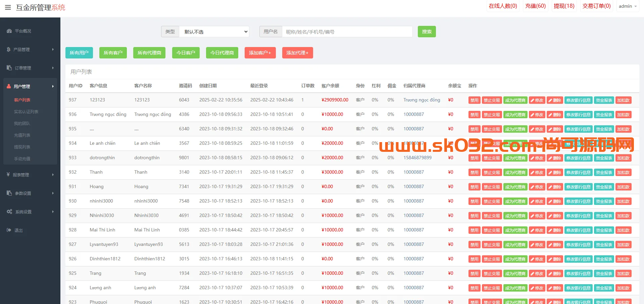
Task: Open 实名认证列表 in sidebar submenu
Action: [x=26, y=112]
